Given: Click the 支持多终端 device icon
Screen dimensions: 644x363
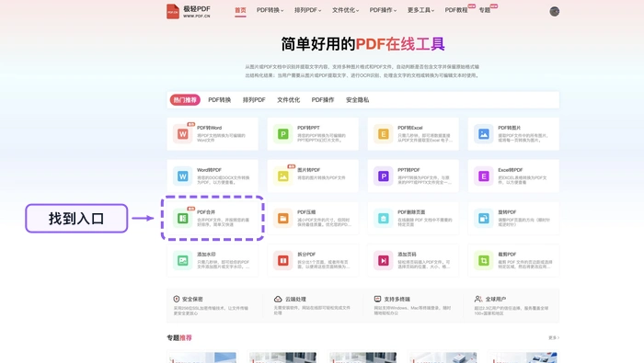Looking at the screenshot, I should (x=377, y=299).
